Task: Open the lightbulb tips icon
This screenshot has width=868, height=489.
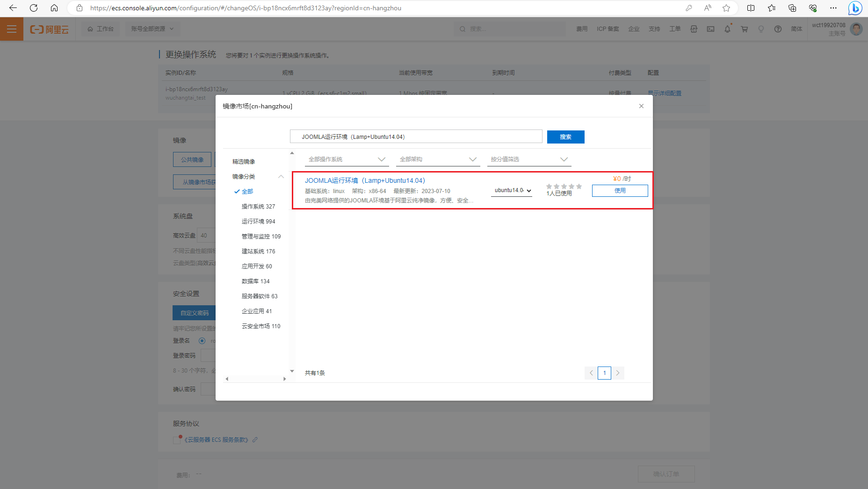Action: pos(761,29)
